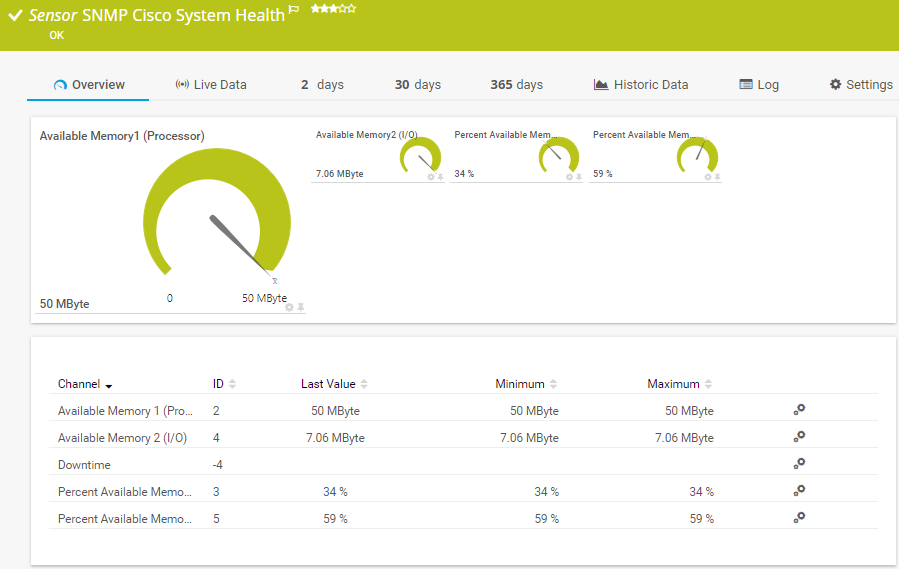
Task: Edit channel settings for Available Memory 2 row
Action: (799, 437)
